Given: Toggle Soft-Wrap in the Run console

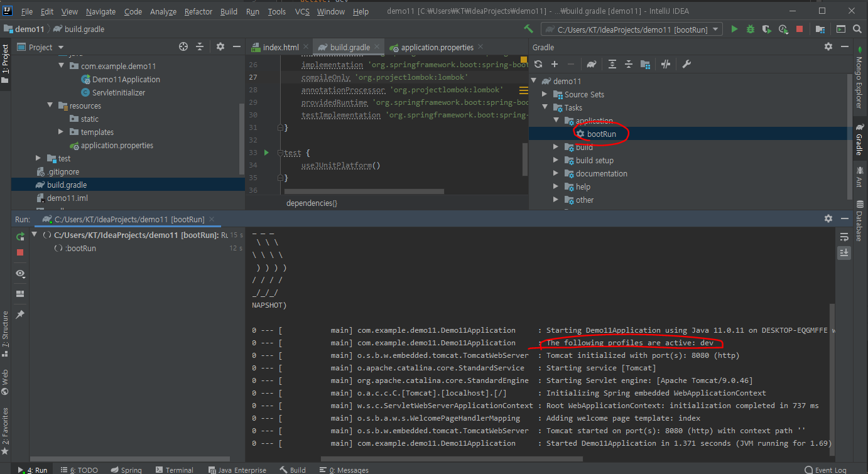Looking at the screenshot, I should pyautogui.click(x=844, y=236).
